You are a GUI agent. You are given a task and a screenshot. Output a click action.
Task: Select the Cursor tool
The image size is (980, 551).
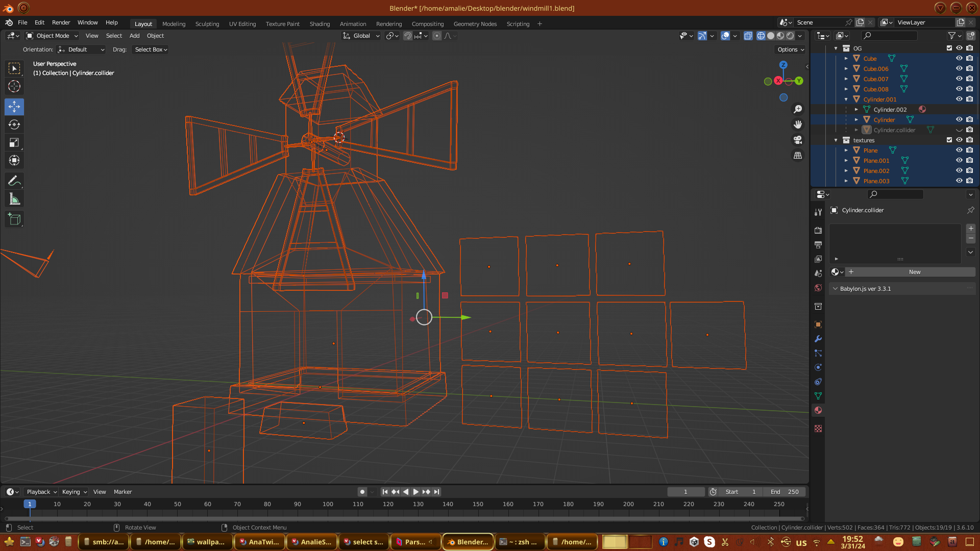[x=14, y=86]
